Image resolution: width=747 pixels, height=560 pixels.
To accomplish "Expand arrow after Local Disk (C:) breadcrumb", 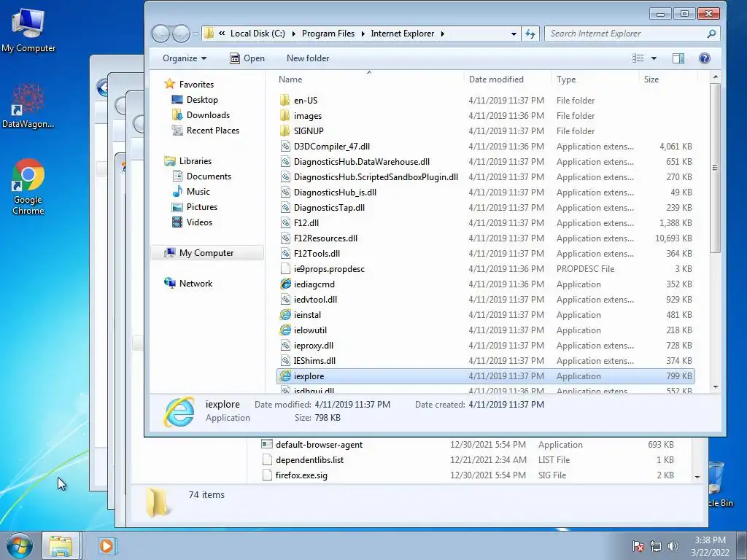I will pyautogui.click(x=293, y=34).
